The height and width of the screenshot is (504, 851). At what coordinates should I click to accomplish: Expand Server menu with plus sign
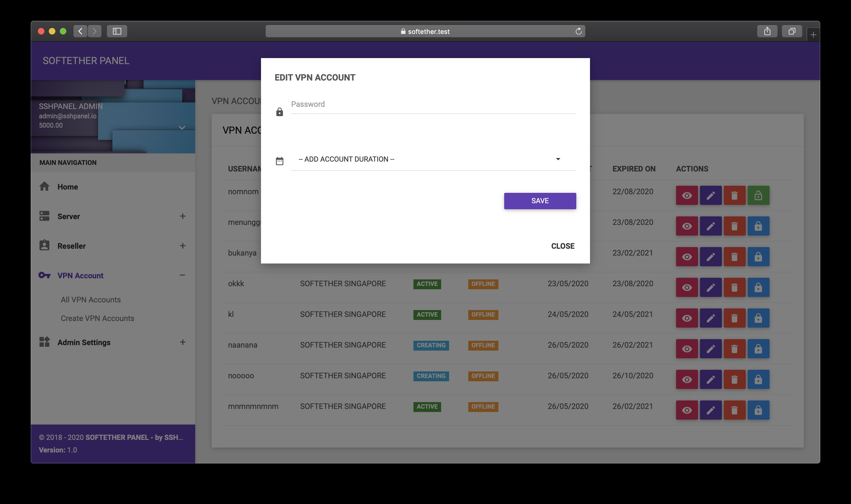tap(183, 216)
